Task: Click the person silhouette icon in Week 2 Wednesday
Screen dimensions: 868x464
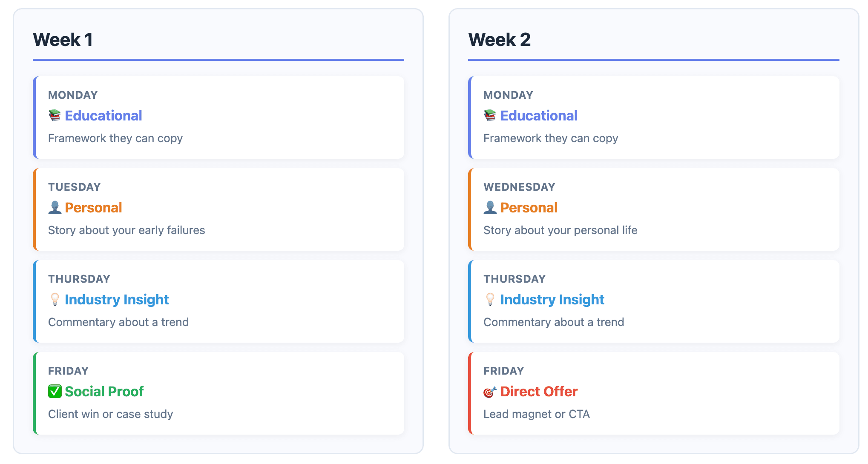Action: pyautogui.click(x=490, y=207)
